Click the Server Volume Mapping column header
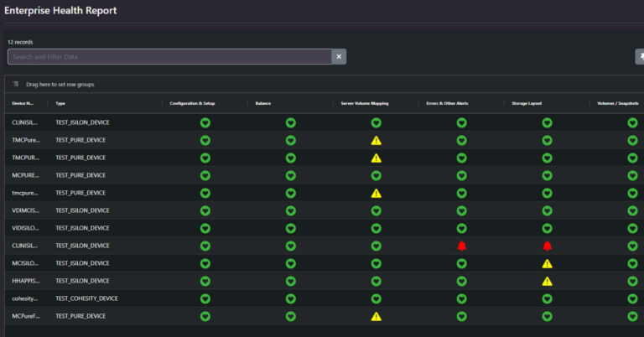 tap(365, 103)
